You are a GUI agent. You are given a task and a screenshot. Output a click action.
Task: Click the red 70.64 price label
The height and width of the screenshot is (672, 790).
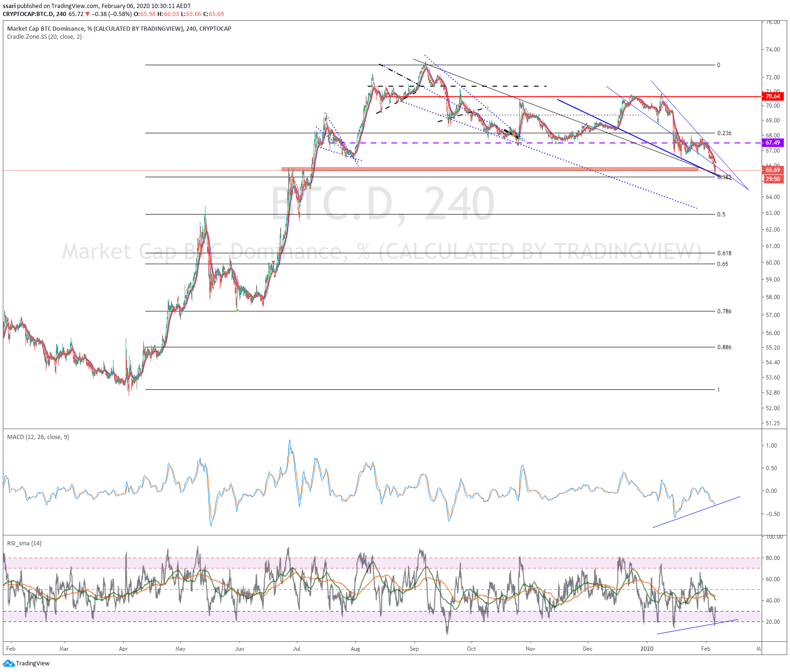[x=773, y=96]
